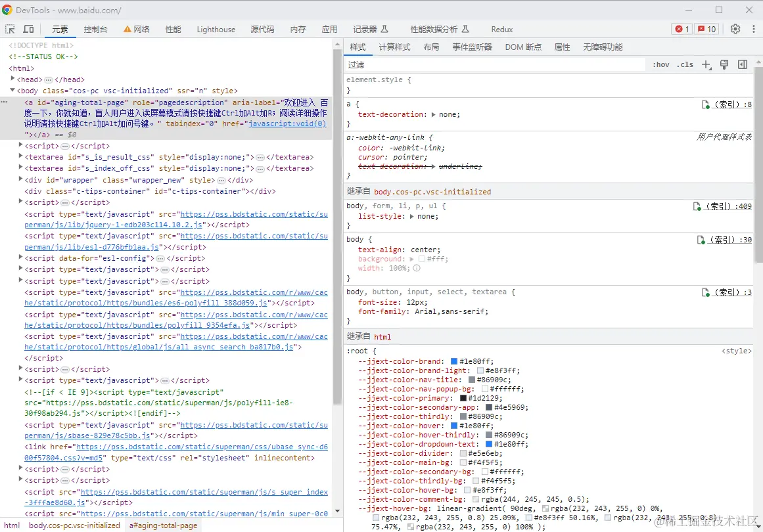Click the issues count badge showing 10

point(707,29)
